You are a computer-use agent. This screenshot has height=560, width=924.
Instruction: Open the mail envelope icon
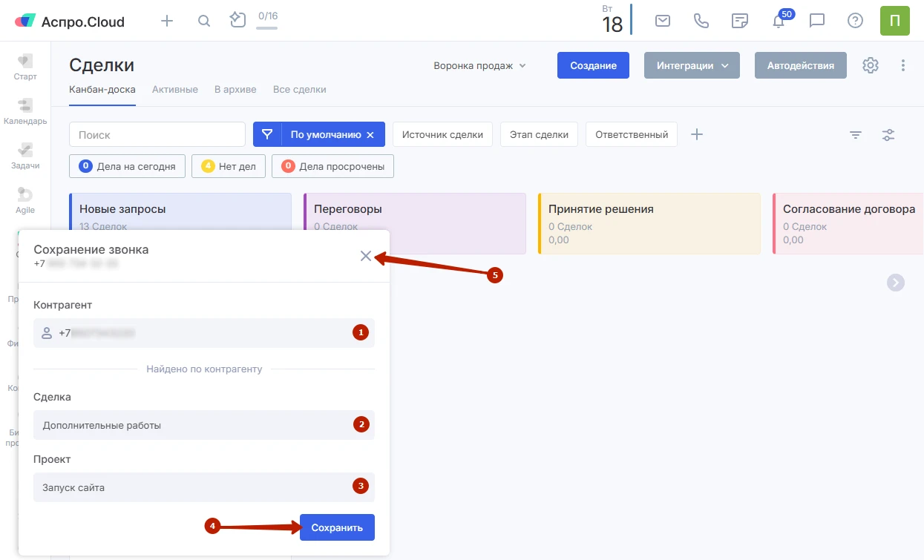pyautogui.click(x=663, y=21)
